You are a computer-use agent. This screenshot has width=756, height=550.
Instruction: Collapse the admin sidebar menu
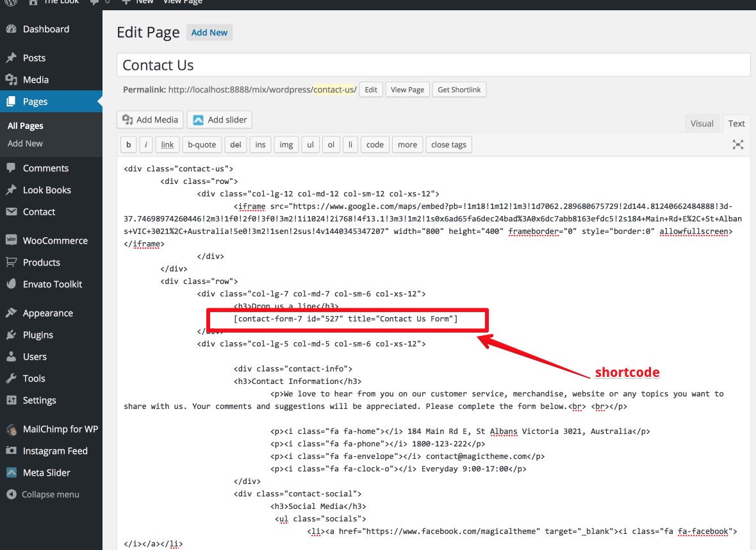tap(43, 494)
